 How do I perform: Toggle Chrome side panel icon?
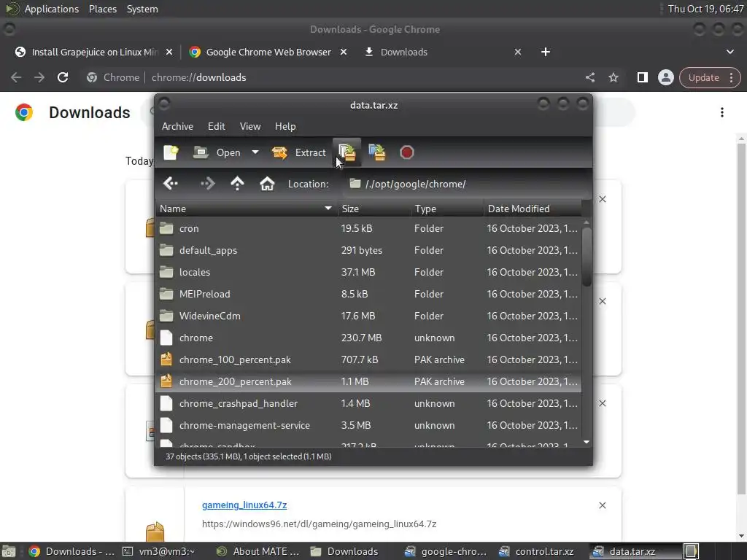click(642, 77)
